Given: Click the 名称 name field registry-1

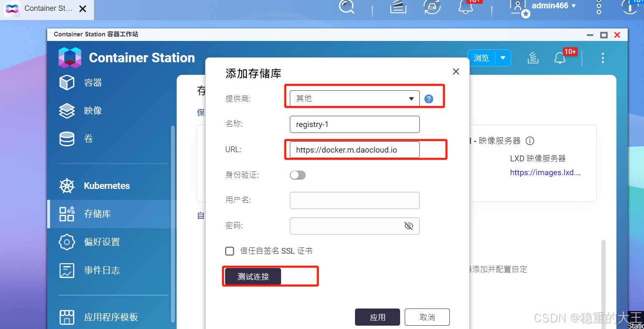Looking at the screenshot, I should (x=355, y=125).
